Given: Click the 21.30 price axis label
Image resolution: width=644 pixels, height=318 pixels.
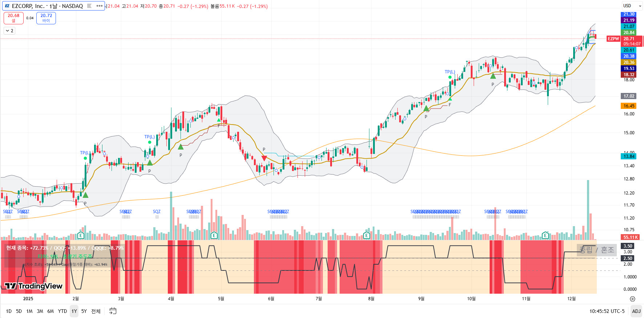Looking at the screenshot, I should pyautogui.click(x=629, y=14).
